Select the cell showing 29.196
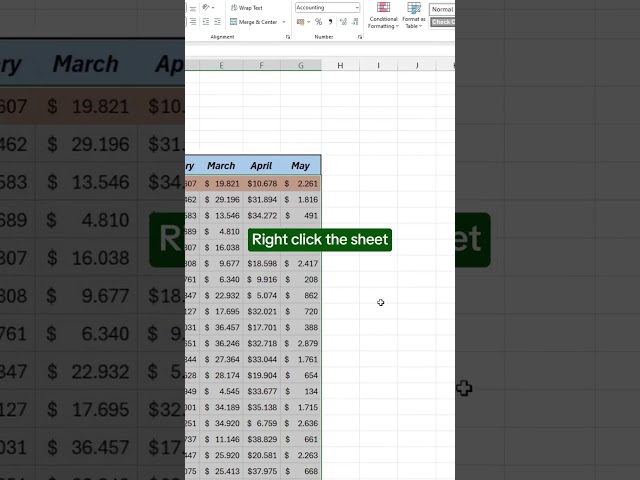The height and width of the screenshot is (480, 640). coord(221,200)
